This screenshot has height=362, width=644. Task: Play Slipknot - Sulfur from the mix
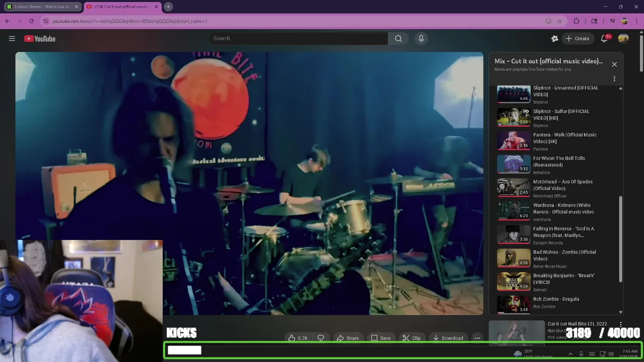click(x=556, y=118)
